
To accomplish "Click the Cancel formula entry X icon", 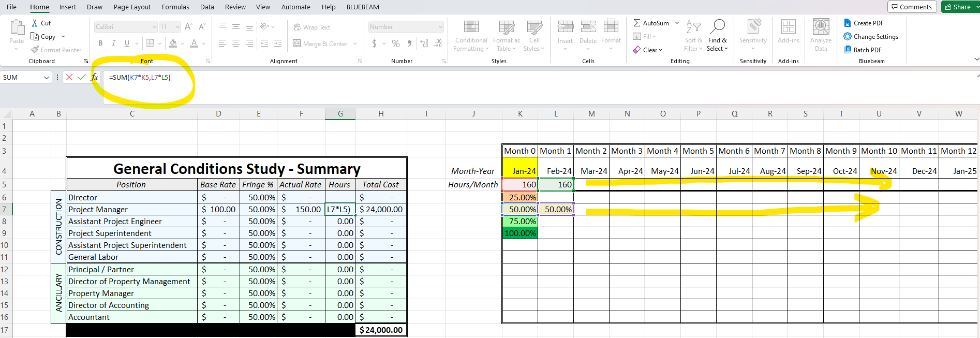I will click(x=69, y=77).
